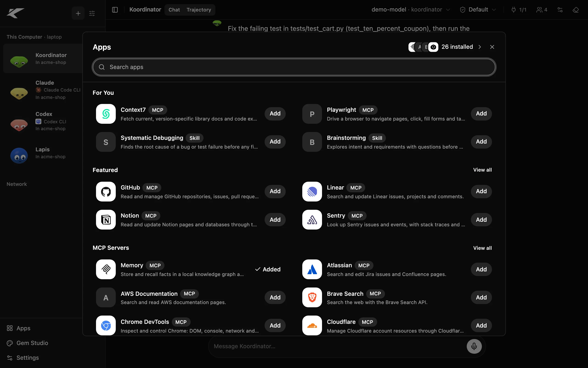Close the Apps dialog
588x368 pixels.
(x=492, y=47)
